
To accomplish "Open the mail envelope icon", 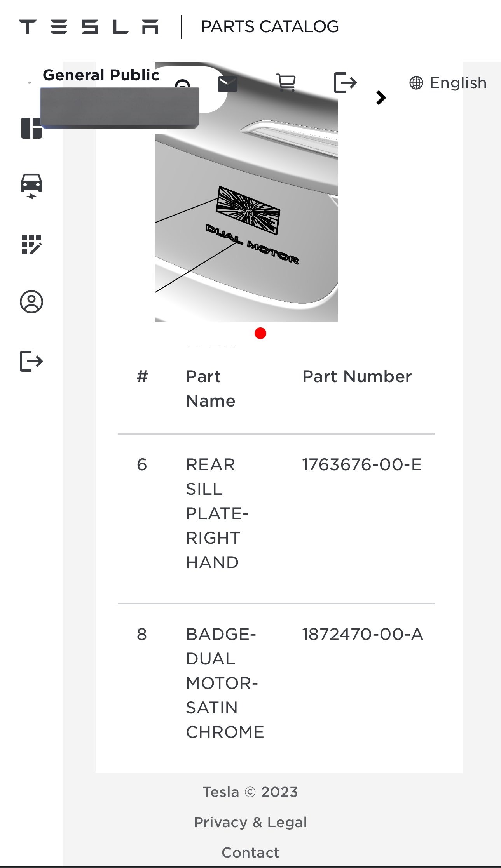I will click(227, 83).
